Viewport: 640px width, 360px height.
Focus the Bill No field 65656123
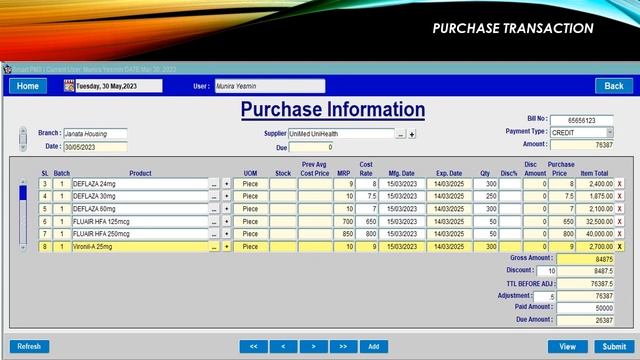click(582, 120)
